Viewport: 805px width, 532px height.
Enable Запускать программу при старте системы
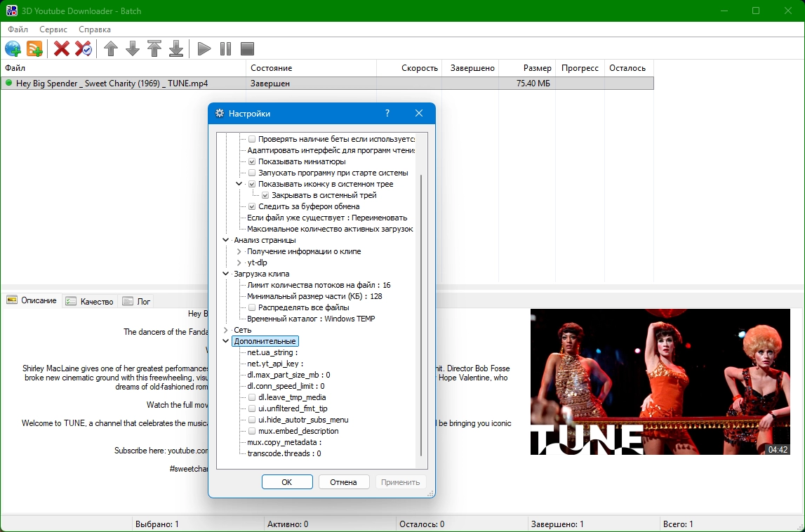coord(253,173)
